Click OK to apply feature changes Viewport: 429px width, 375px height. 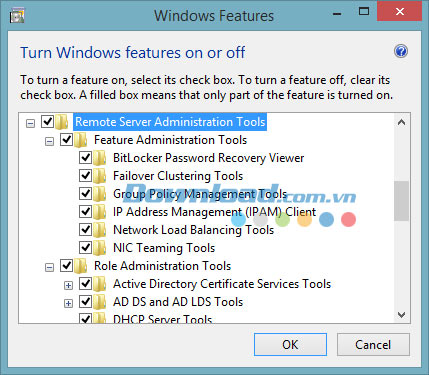[x=290, y=345]
